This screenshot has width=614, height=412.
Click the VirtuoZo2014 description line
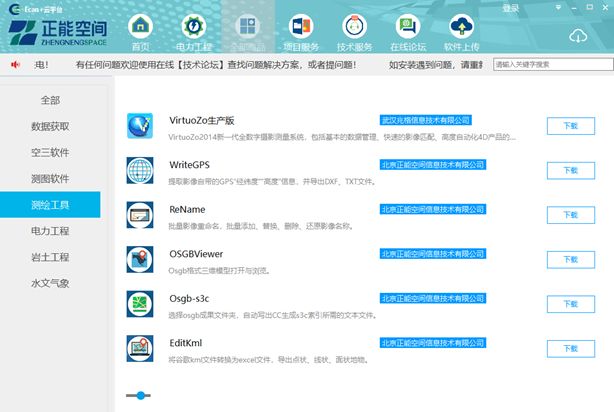coord(342,137)
